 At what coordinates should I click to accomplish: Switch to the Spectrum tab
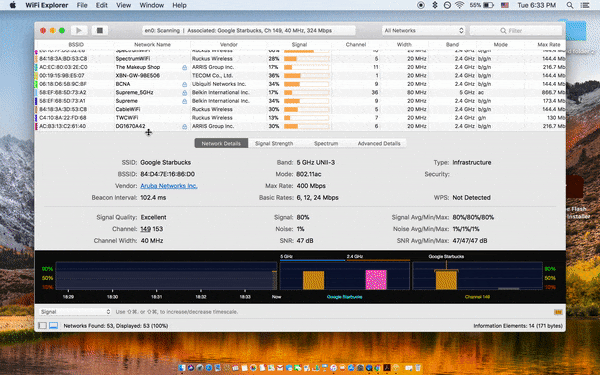click(326, 143)
